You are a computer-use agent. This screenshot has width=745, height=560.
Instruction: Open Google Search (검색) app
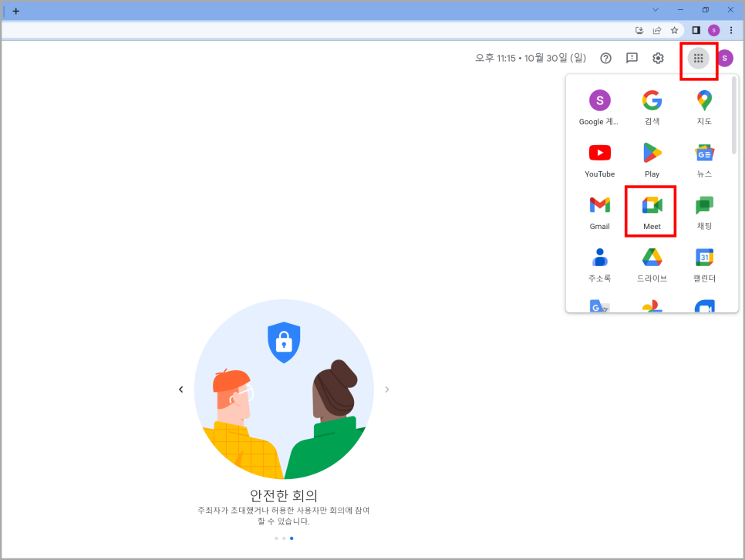pos(652,107)
